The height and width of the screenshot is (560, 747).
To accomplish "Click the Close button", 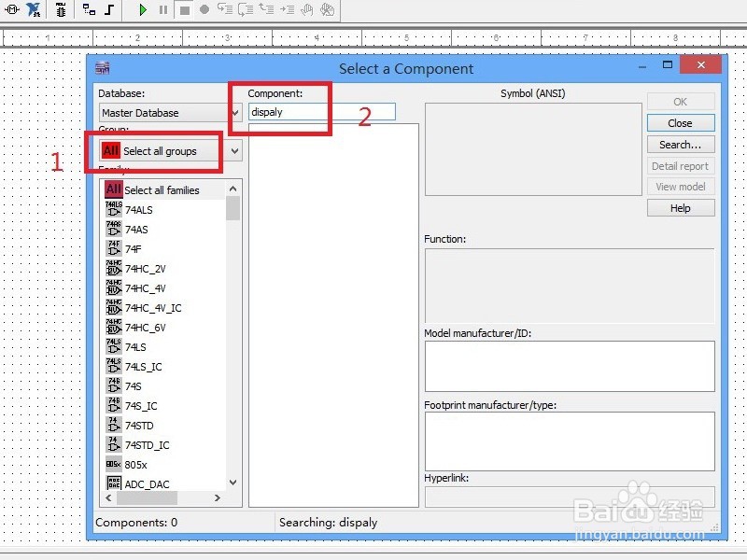I will [681, 123].
